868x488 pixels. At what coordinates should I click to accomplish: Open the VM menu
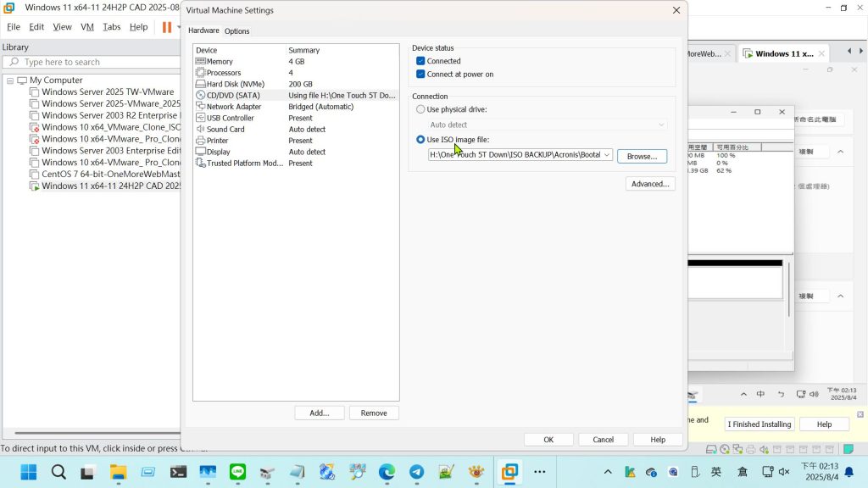click(87, 27)
